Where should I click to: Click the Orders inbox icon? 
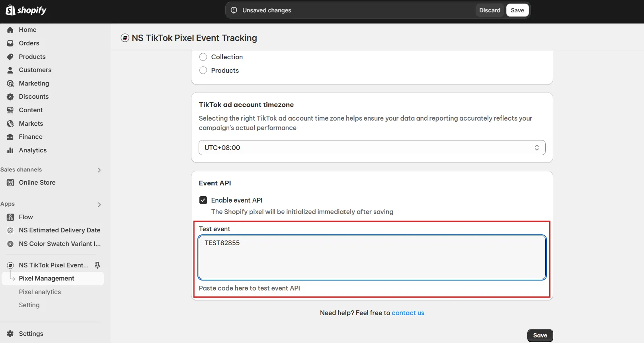click(10, 43)
